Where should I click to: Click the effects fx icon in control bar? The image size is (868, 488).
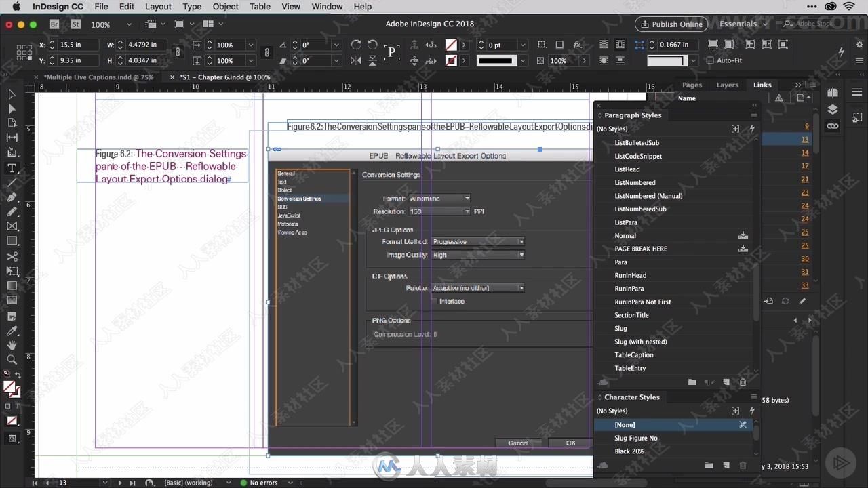(x=577, y=45)
